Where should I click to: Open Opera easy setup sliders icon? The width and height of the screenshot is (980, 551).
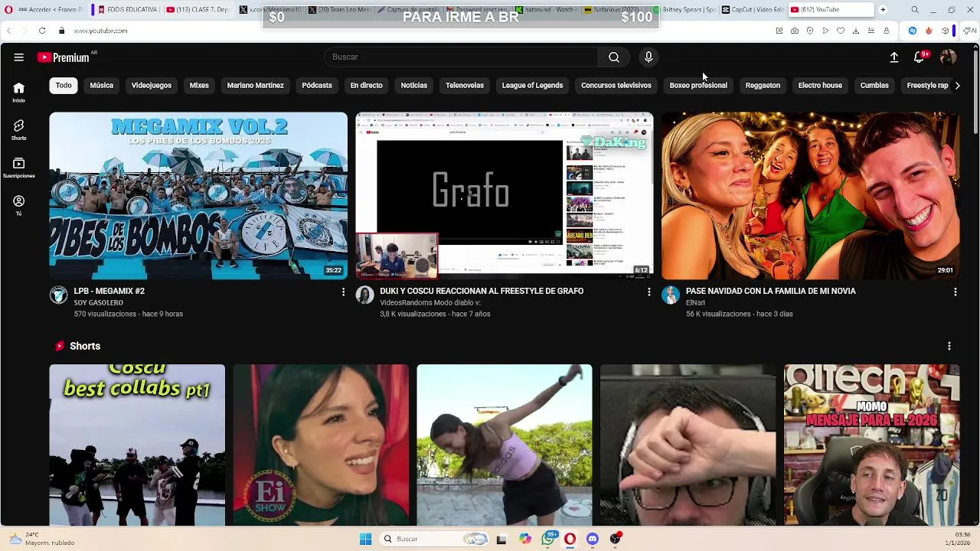tap(871, 31)
